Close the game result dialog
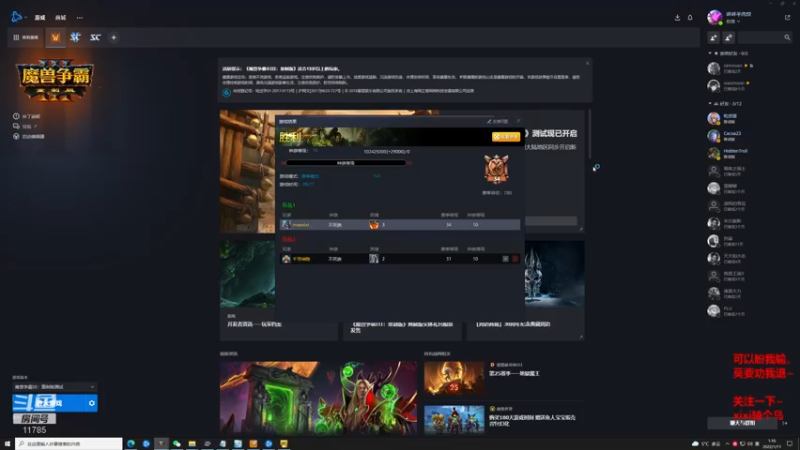800x450 pixels. pyautogui.click(x=518, y=121)
